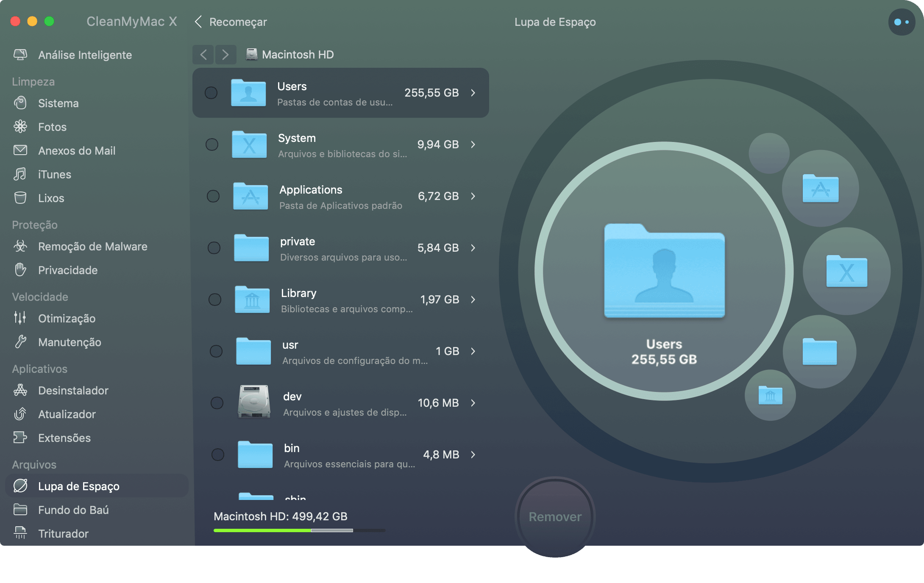Viewport: 924px width, 583px height.
Task: Open the Triturador module label
Action: coord(63,534)
